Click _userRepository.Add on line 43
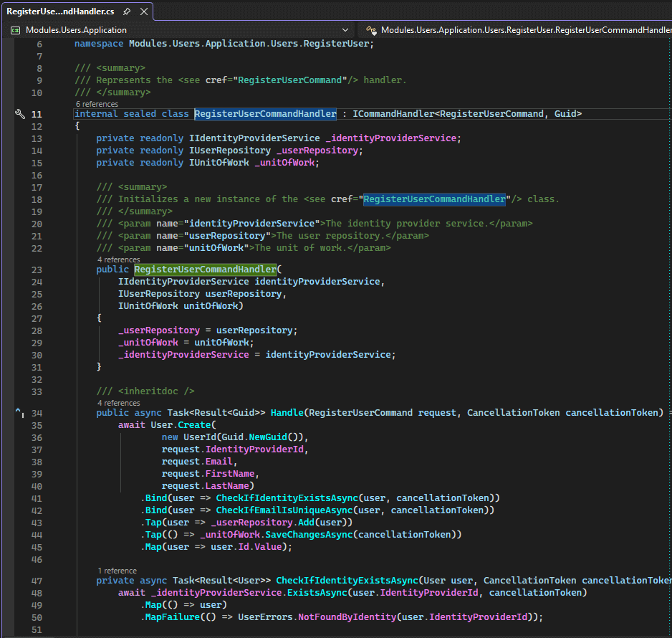Image resolution: width=672 pixels, height=638 pixels. [263, 523]
